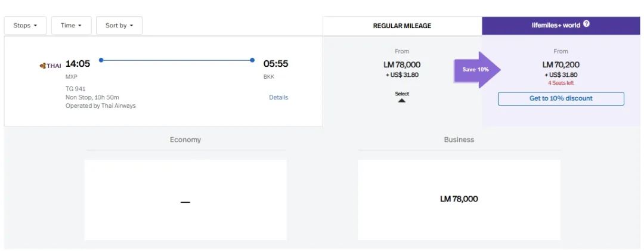Viewport: 644px width, 251px height.
Task: Click the BKK arrival dot on route line
Action: [x=252, y=60]
